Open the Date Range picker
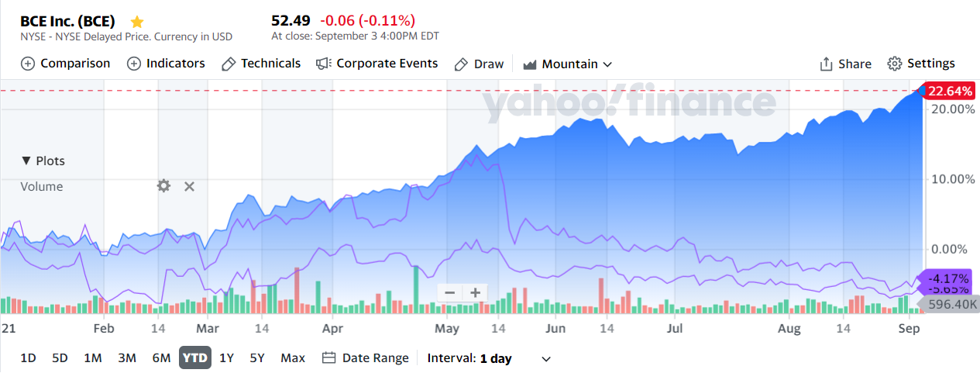 point(365,358)
